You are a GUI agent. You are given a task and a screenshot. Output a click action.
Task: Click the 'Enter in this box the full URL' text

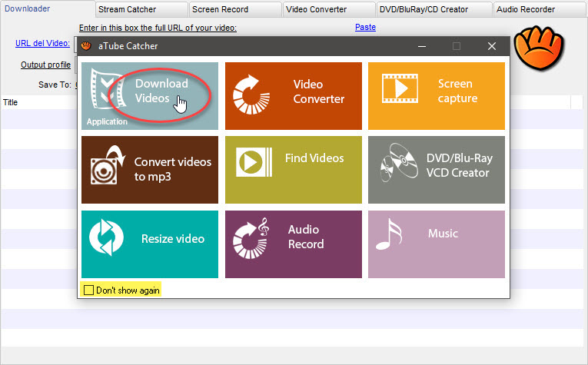click(x=158, y=28)
